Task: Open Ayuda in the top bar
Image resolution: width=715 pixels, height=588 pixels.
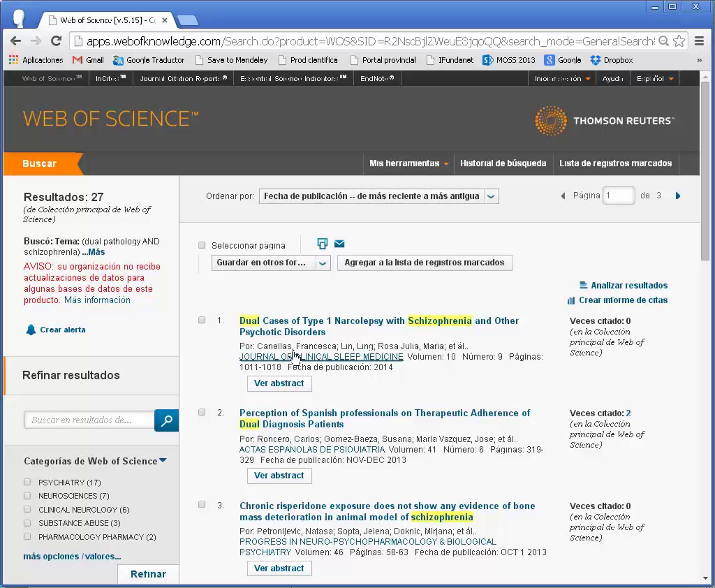Action: click(x=613, y=79)
